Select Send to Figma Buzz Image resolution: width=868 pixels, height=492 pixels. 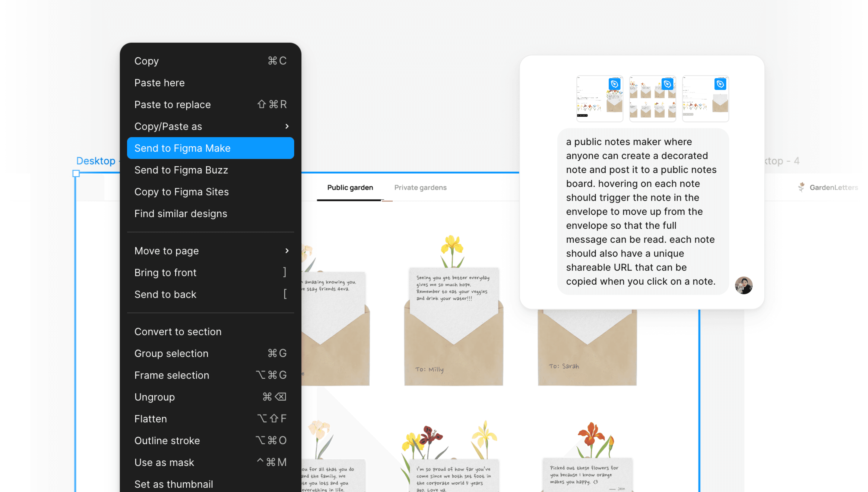click(181, 170)
